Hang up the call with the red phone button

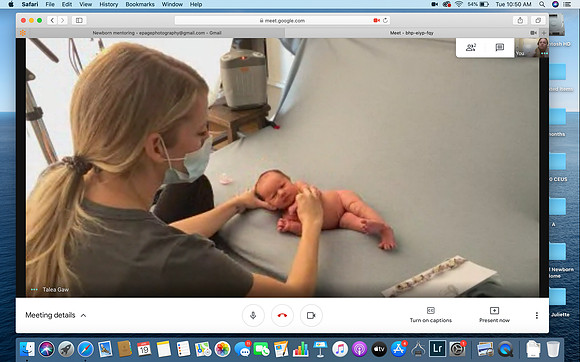click(282, 315)
